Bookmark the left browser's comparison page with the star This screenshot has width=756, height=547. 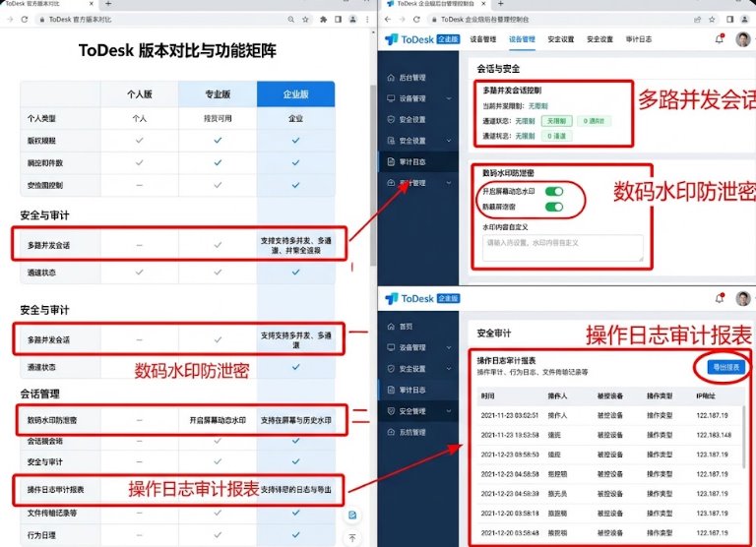click(305, 20)
